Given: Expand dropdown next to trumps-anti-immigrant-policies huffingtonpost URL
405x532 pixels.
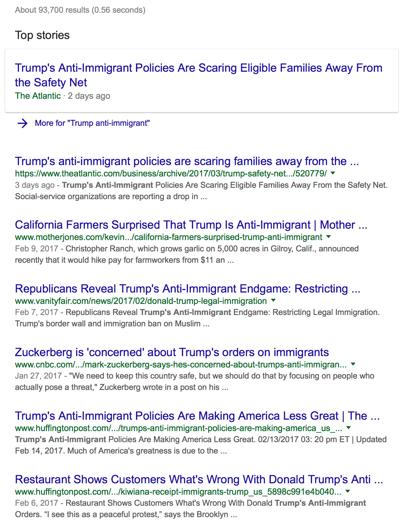Looking at the screenshot, I should 348,428.
